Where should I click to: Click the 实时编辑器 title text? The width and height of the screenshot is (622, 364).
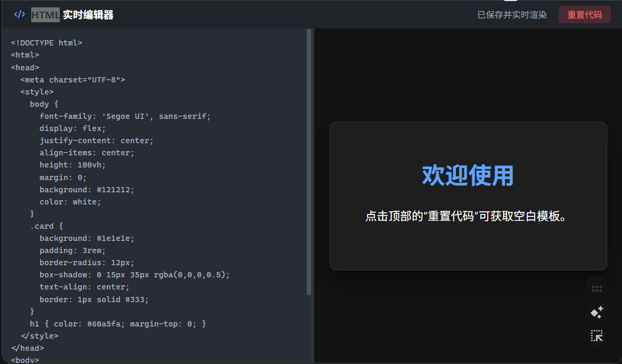coord(88,15)
